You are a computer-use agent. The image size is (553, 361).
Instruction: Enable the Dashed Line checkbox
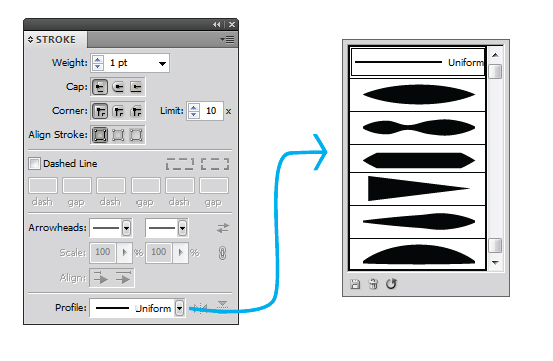point(34,164)
